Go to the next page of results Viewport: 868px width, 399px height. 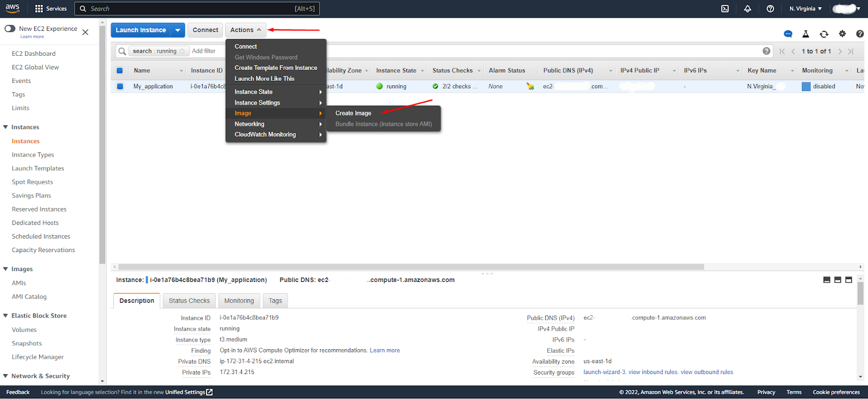840,52
